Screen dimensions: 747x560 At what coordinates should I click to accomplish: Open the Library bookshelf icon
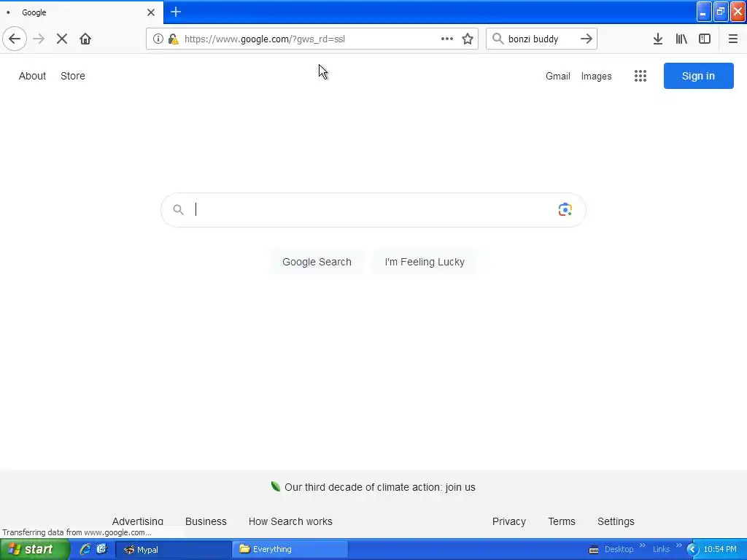[x=681, y=39]
